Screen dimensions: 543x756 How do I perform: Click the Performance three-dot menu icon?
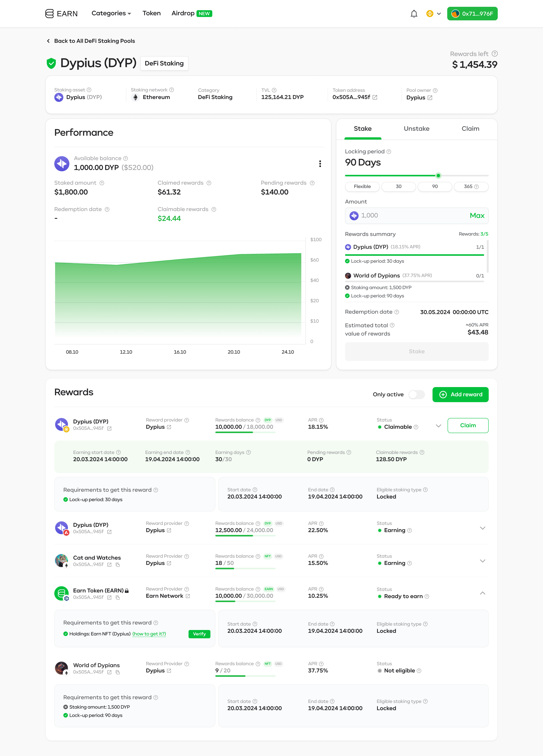tap(320, 164)
